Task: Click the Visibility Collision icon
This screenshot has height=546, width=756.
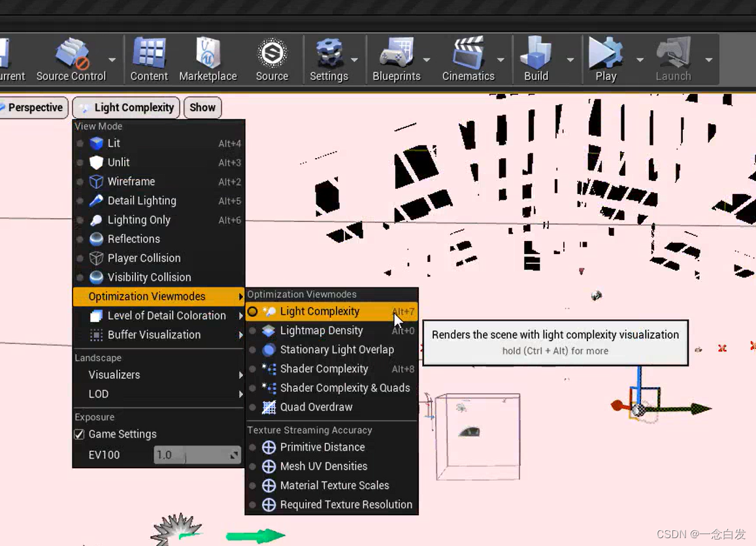Action: pyautogui.click(x=97, y=277)
